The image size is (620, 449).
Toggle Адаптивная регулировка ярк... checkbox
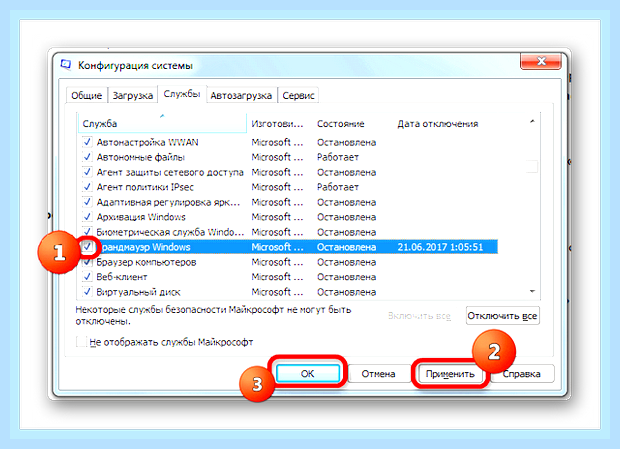click(x=87, y=202)
